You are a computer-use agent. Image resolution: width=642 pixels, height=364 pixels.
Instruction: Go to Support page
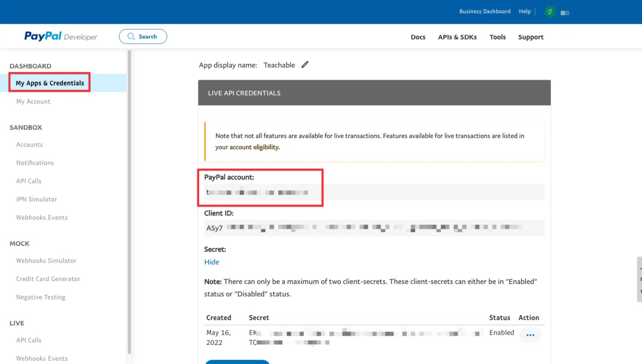(x=530, y=37)
